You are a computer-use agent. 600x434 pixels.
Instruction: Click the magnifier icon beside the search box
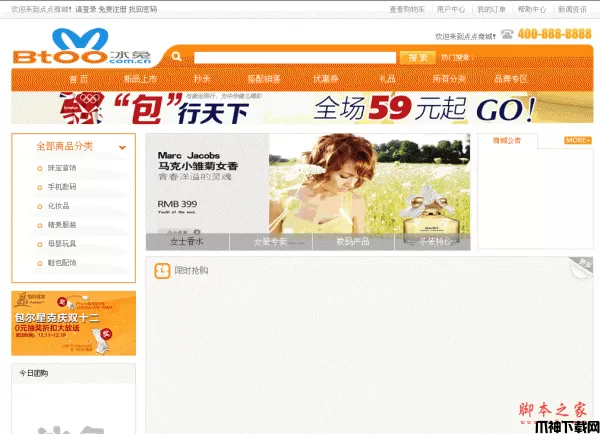click(x=176, y=57)
